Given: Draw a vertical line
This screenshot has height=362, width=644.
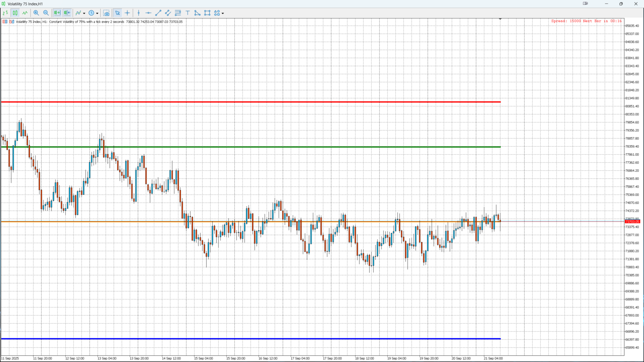Looking at the screenshot, I should [x=139, y=13].
